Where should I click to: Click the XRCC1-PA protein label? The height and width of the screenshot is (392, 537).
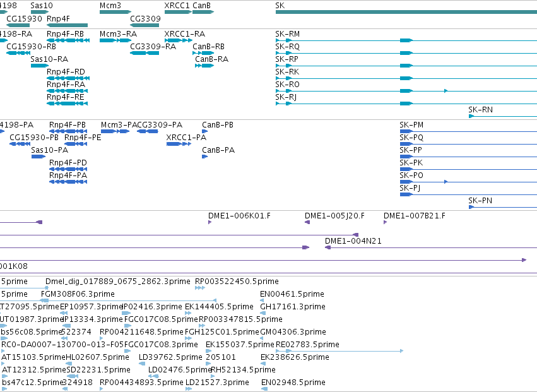[x=186, y=138]
